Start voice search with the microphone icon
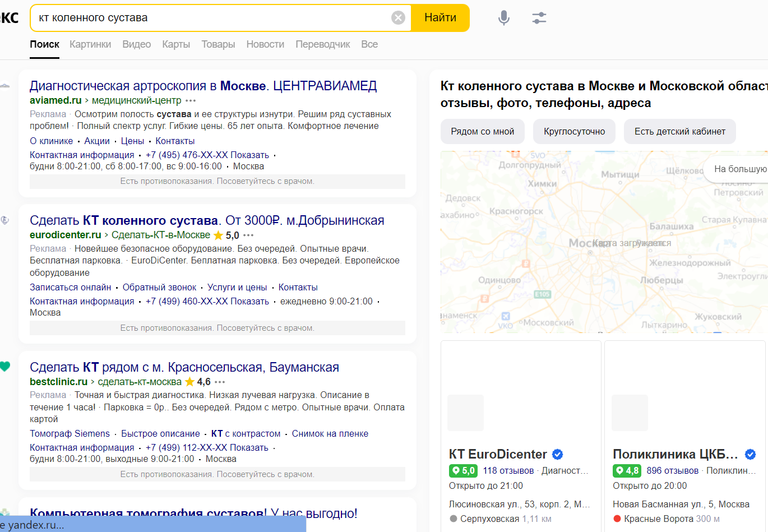The image size is (768, 532). point(504,18)
